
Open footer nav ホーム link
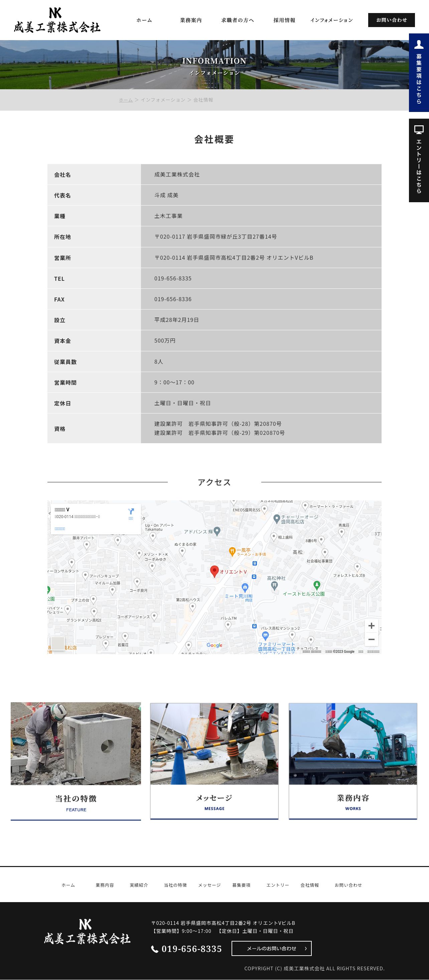point(68,885)
